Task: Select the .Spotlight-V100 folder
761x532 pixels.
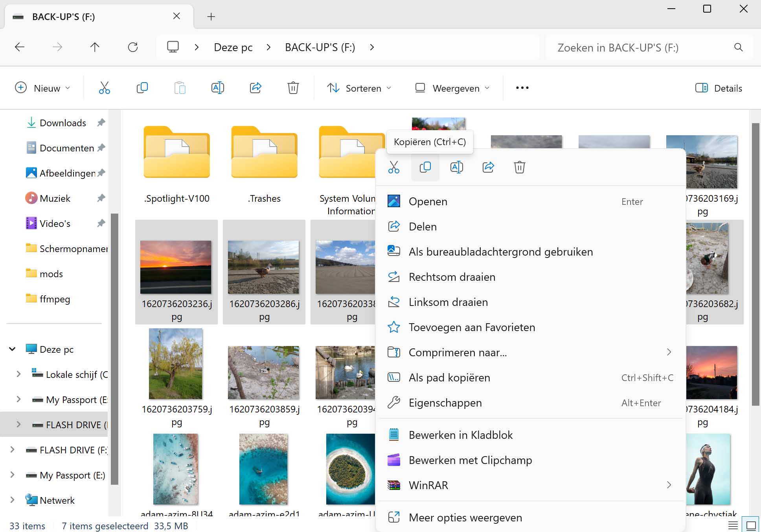Action: click(x=176, y=165)
